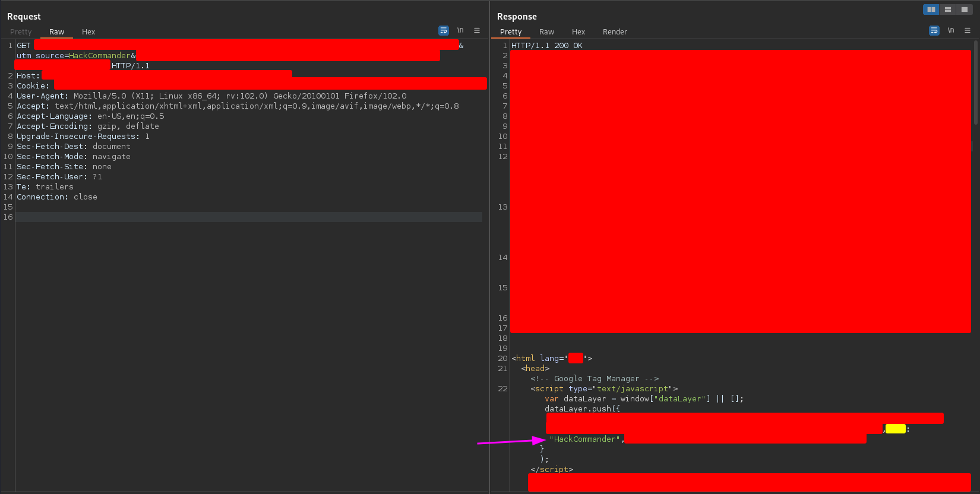Toggle word wrap in Request panel

click(444, 30)
